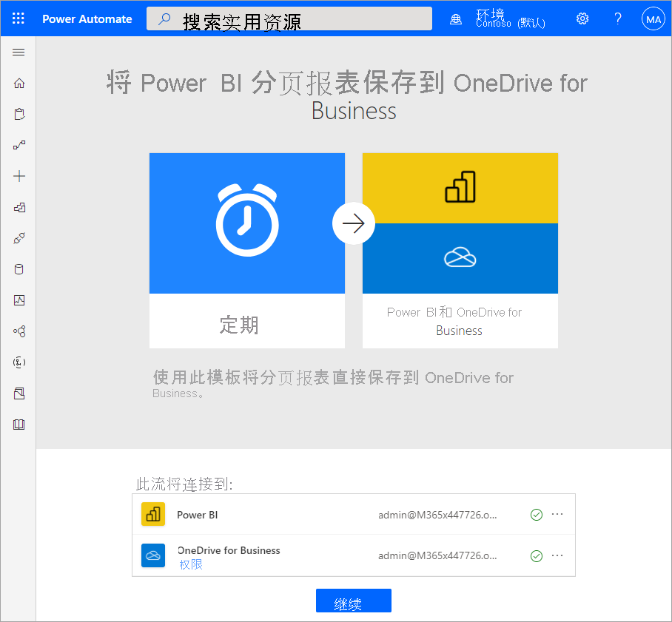Toggle the hamburger navigation menu
This screenshot has height=622, width=672.
pyautogui.click(x=19, y=53)
